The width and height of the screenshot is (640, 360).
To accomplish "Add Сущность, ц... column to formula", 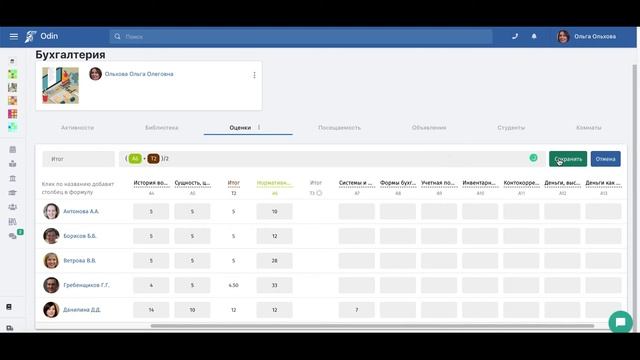I will pos(192,183).
